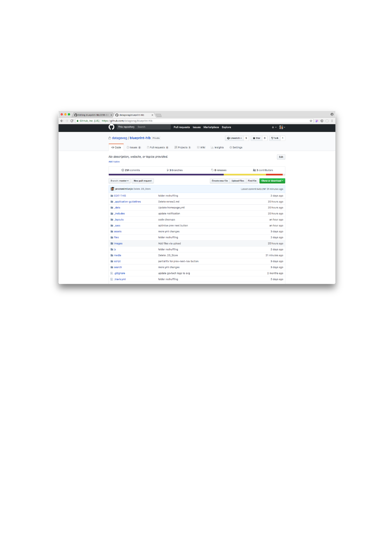392x555 pixels.
Task: Open the Wiki tab
Action: [x=201, y=147]
